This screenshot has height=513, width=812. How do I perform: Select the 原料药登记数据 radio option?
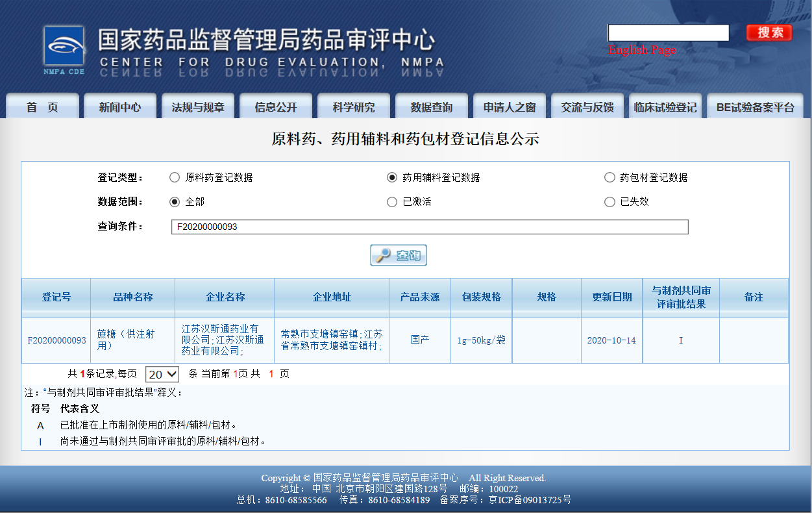[174, 177]
